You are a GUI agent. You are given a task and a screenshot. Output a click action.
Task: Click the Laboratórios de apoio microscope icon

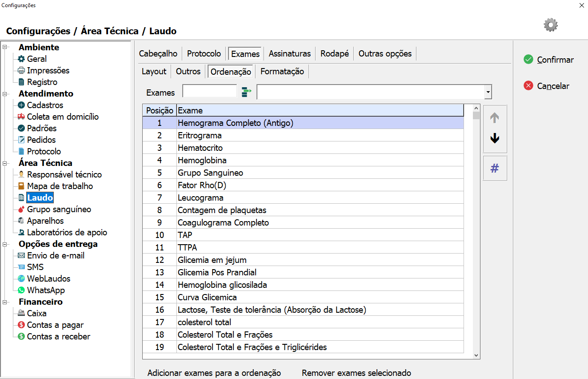(21, 232)
